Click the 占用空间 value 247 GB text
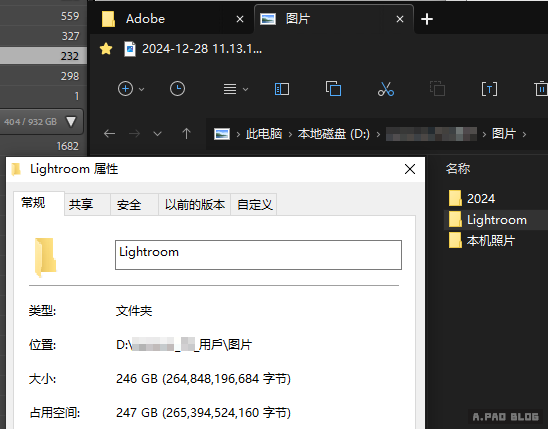 coord(203,413)
